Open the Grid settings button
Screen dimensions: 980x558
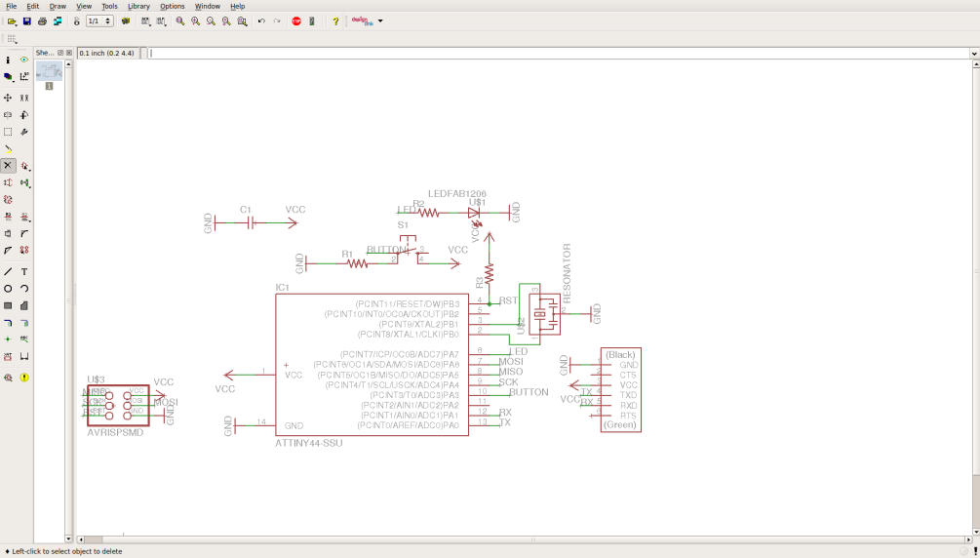(12, 39)
